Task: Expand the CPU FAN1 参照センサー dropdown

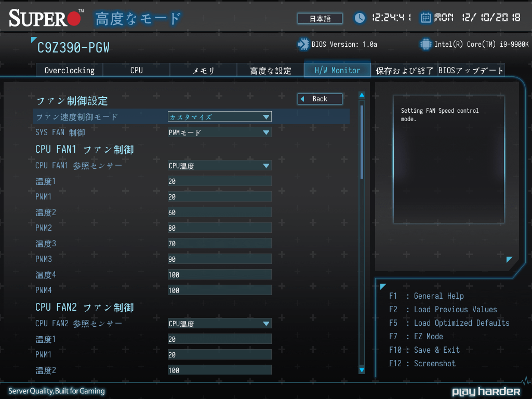Action: tap(220, 166)
